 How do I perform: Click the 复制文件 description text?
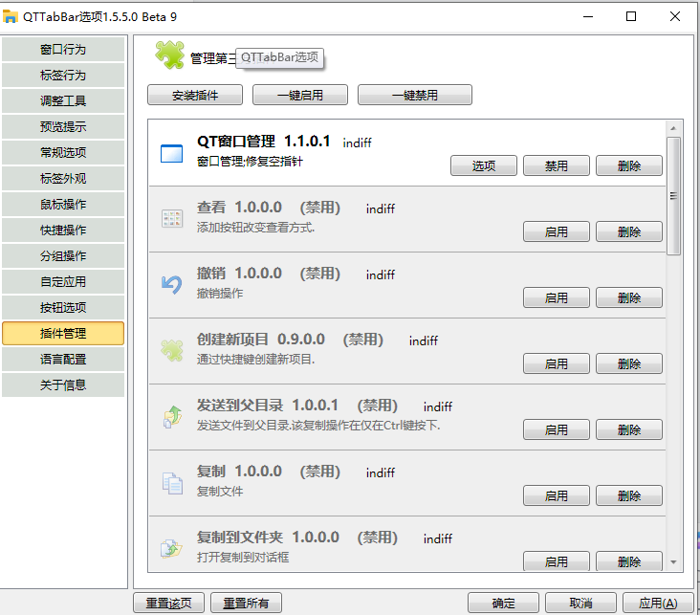[x=220, y=492]
